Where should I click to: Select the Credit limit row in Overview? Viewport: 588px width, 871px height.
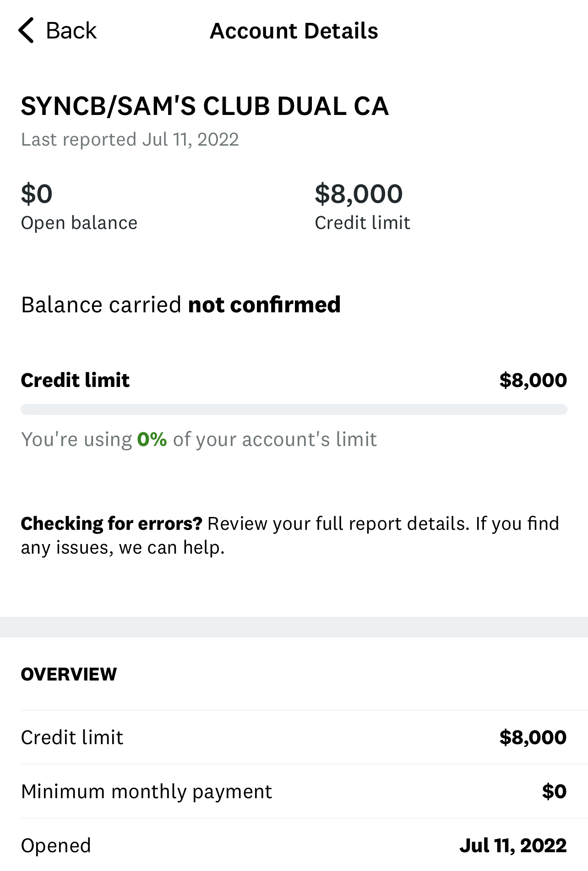click(72, 737)
